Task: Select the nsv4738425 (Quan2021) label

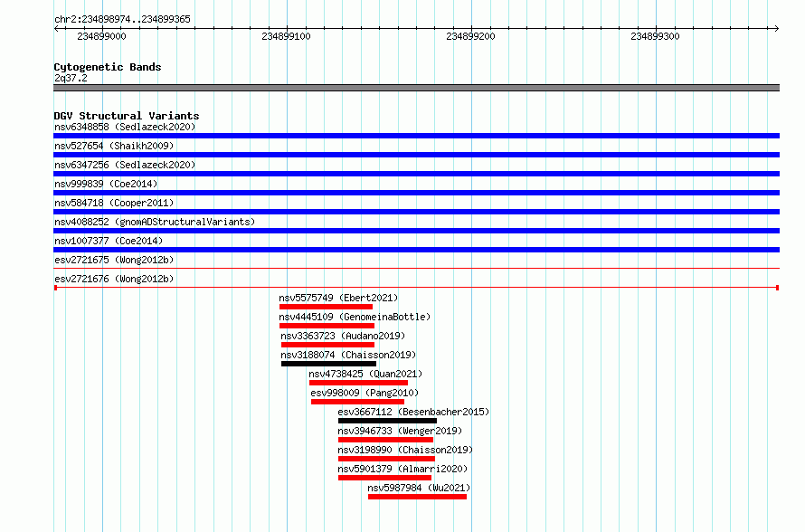Action: 365,374
